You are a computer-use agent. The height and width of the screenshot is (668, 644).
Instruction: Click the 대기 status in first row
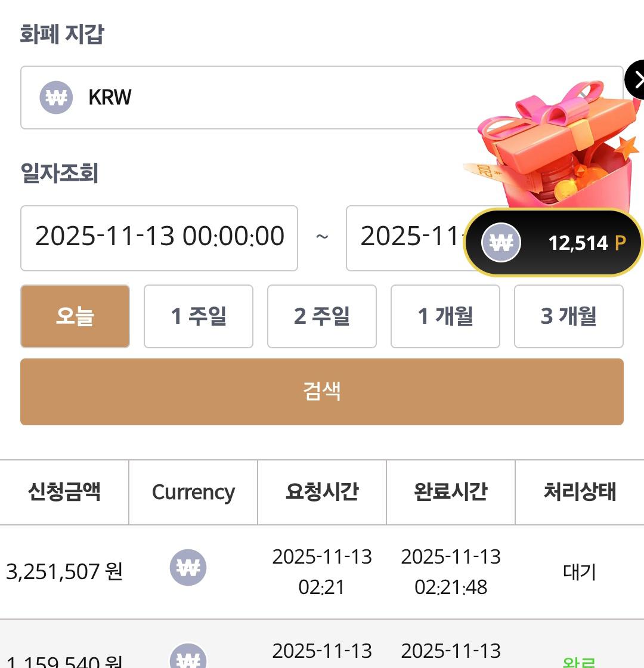coord(580,572)
